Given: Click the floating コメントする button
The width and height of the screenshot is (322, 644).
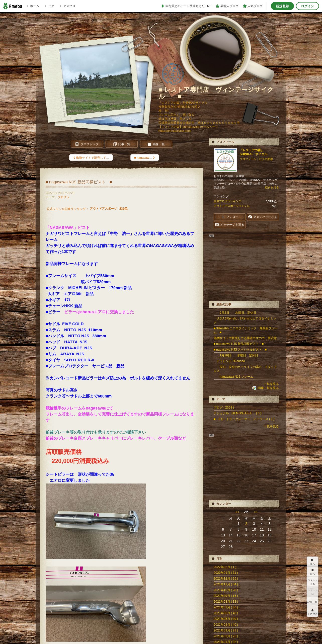Looking at the screenshot, I should pyautogui.click(x=312, y=582).
